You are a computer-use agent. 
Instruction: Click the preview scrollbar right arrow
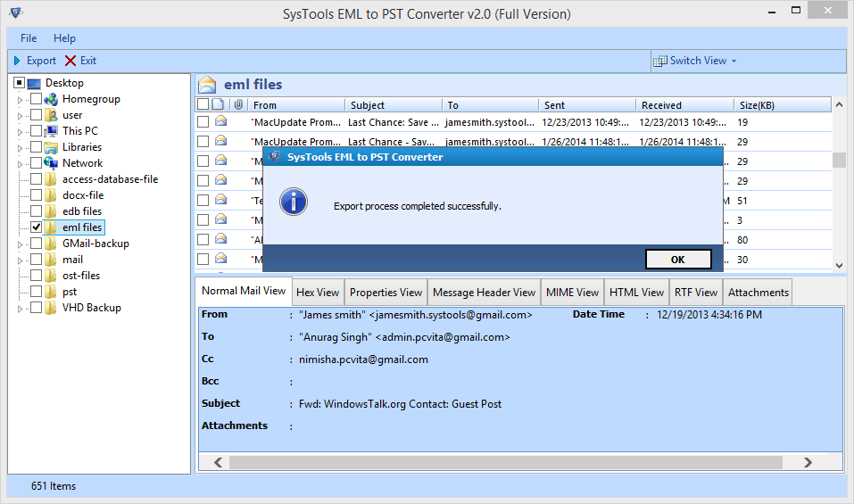(808, 462)
